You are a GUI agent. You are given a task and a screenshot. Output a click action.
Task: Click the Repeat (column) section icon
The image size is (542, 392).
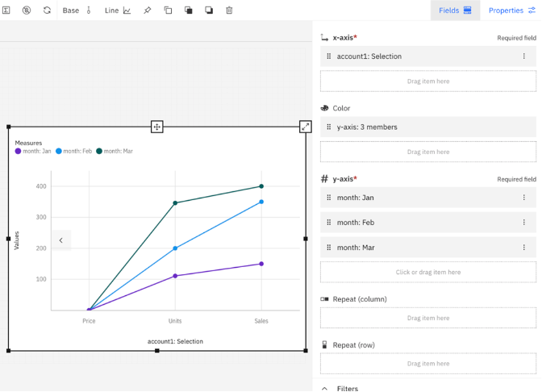324,299
